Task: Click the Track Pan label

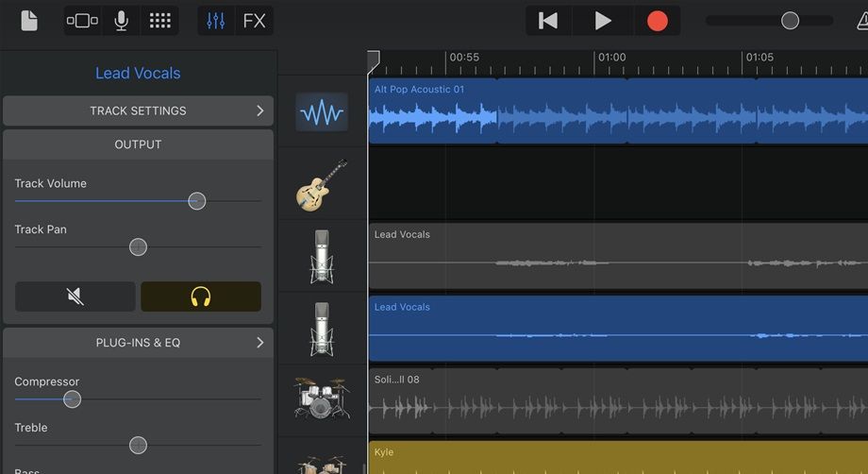Action: [41, 229]
